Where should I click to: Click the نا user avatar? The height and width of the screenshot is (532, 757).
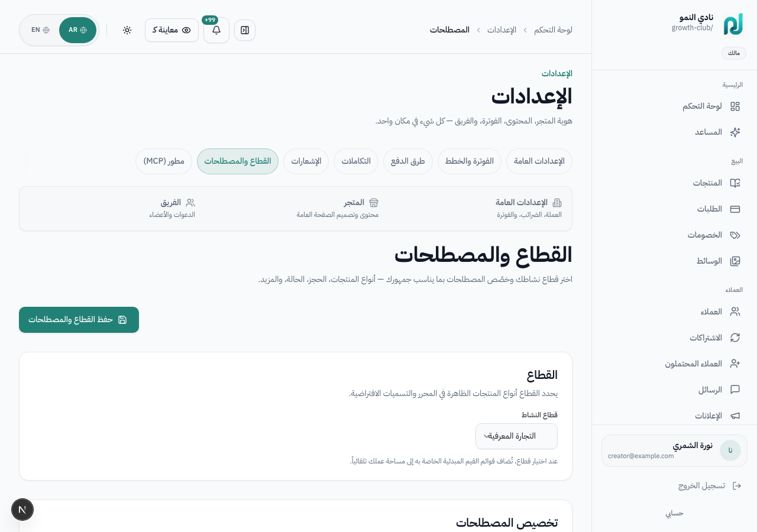tap(730, 450)
